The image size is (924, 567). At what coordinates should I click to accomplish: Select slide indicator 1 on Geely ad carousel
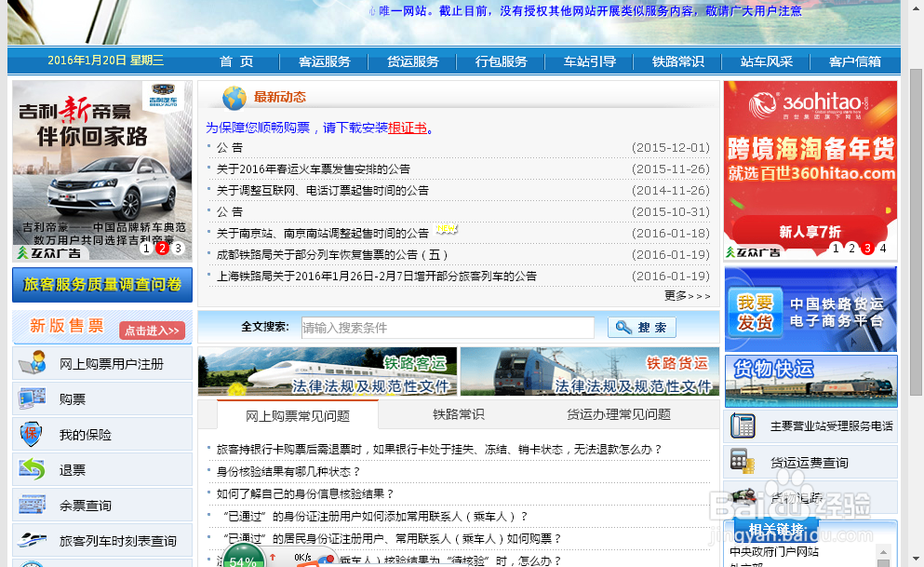[x=146, y=248]
